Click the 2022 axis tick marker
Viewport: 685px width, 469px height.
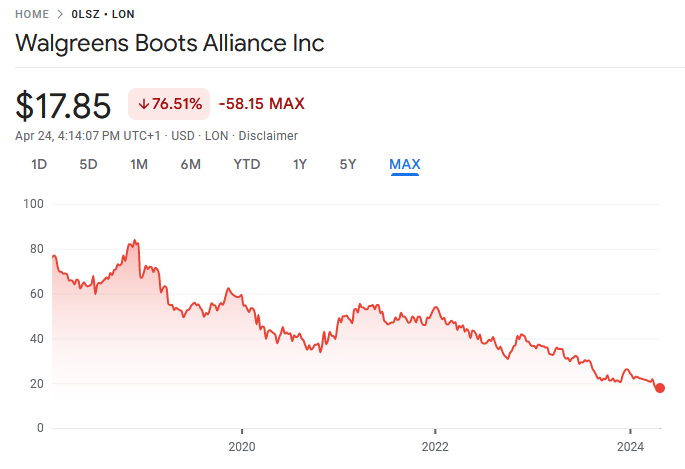point(435,431)
